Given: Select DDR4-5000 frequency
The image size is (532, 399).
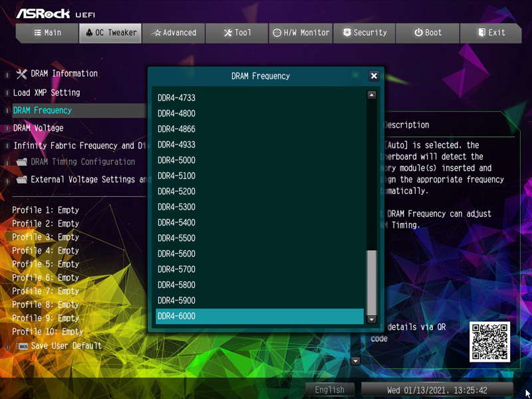Looking at the screenshot, I should 259,160.
